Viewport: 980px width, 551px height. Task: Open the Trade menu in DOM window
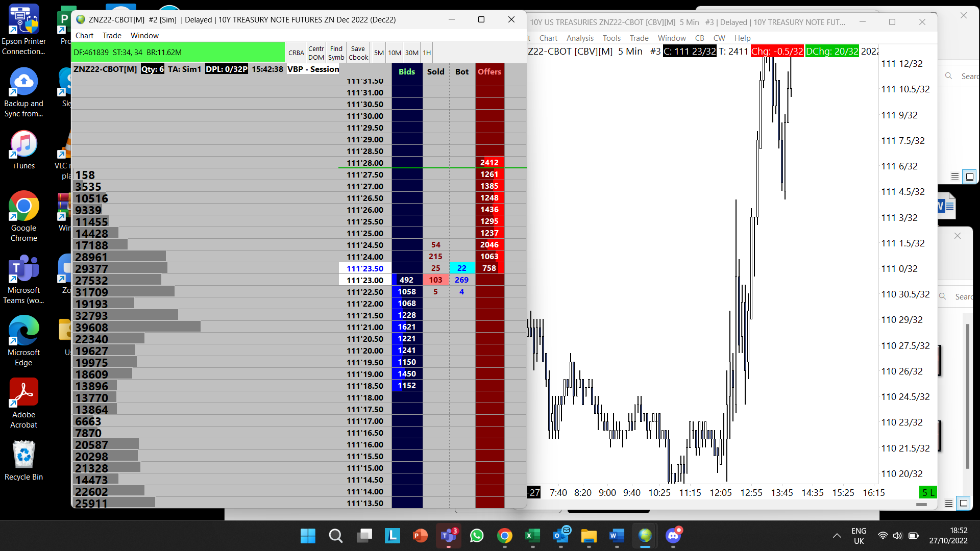112,35
